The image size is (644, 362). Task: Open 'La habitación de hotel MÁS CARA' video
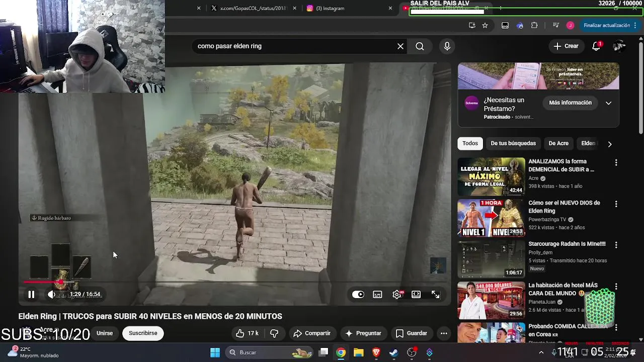491,300
